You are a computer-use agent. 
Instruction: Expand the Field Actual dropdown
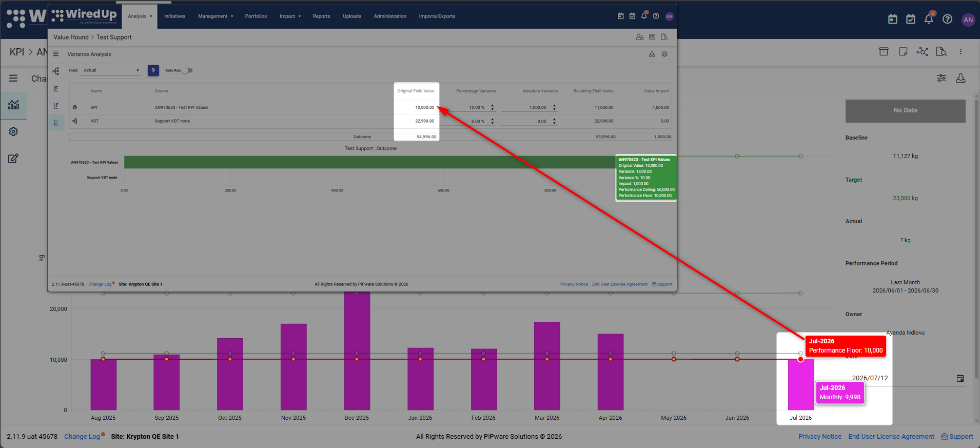(111, 70)
